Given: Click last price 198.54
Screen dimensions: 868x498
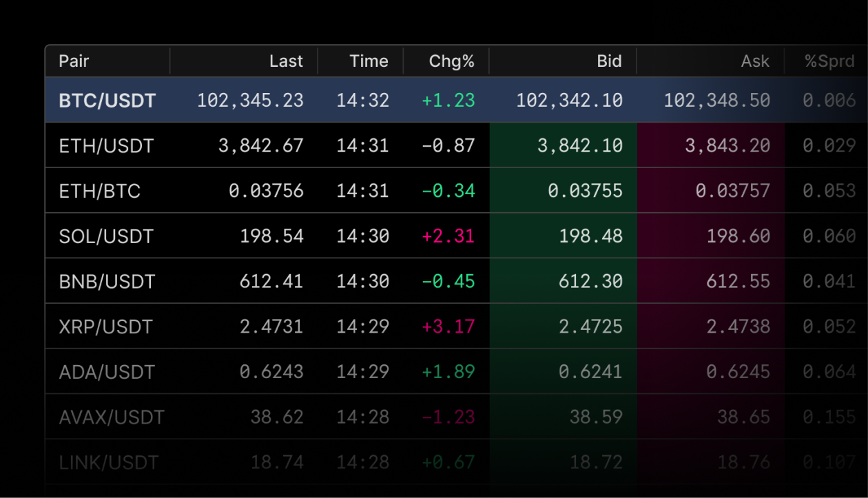Looking at the screenshot, I should point(271,236).
